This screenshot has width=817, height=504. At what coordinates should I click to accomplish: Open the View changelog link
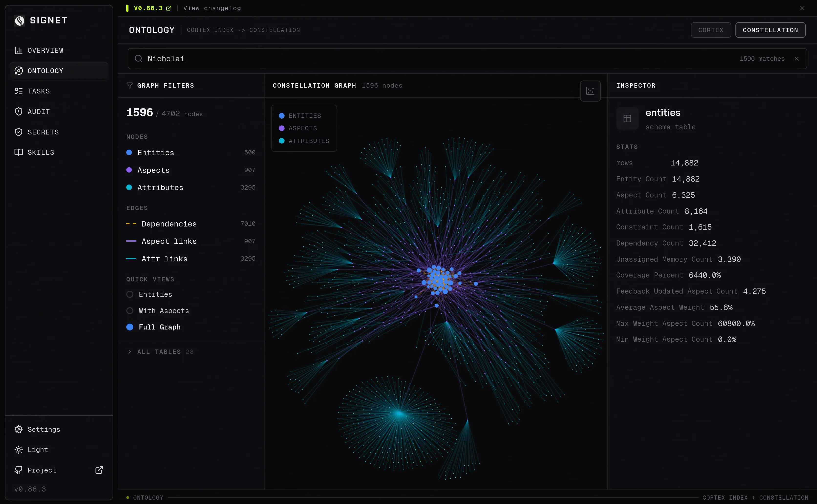pyautogui.click(x=212, y=8)
